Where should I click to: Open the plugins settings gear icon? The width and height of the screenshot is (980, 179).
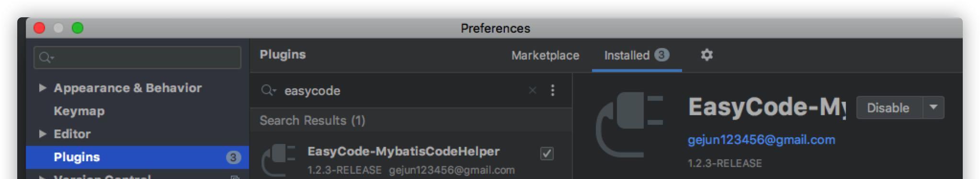click(x=707, y=55)
